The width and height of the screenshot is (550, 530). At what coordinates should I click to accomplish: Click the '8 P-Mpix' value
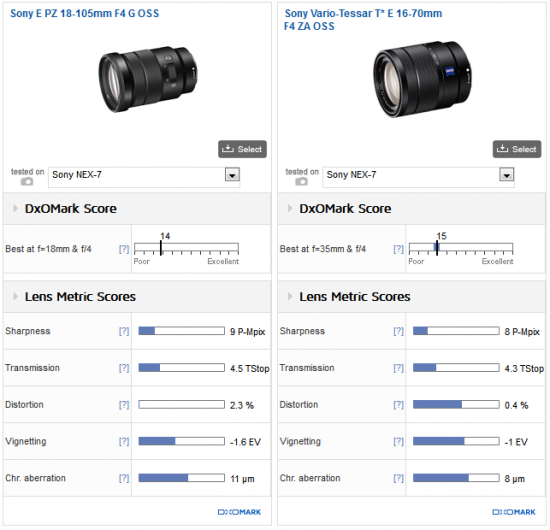point(522,331)
